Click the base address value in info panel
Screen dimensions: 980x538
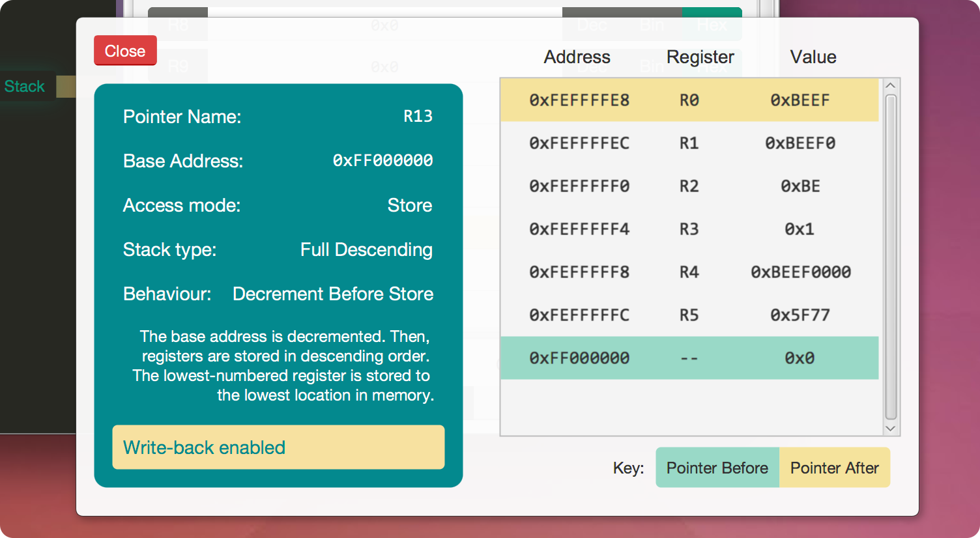coord(382,161)
